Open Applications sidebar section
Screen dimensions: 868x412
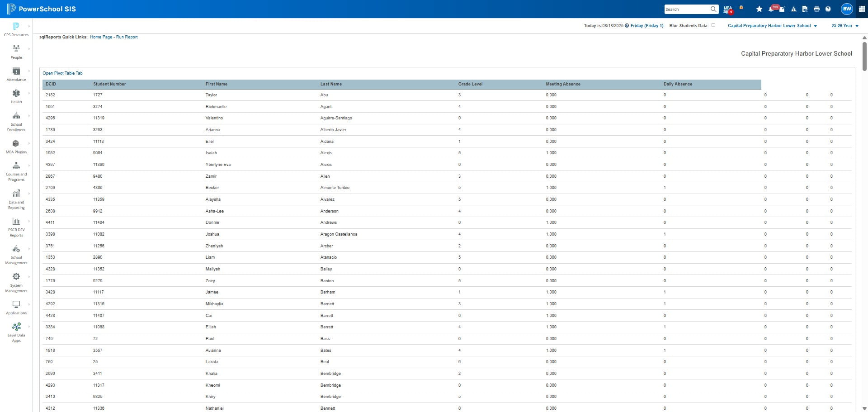[x=16, y=308]
